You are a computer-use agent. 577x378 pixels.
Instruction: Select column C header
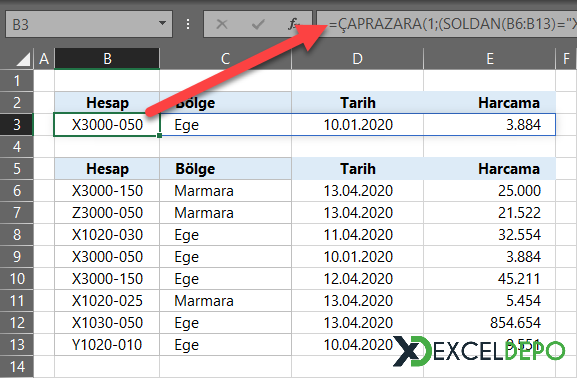tap(225, 59)
